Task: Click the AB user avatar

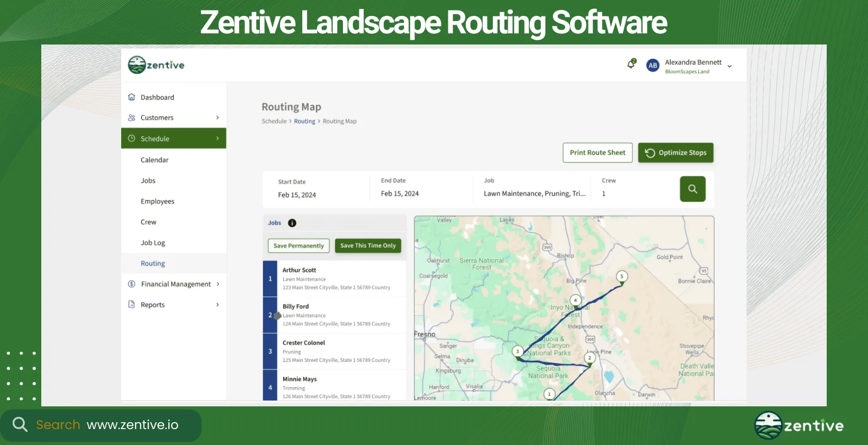Action: click(x=653, y=66)
